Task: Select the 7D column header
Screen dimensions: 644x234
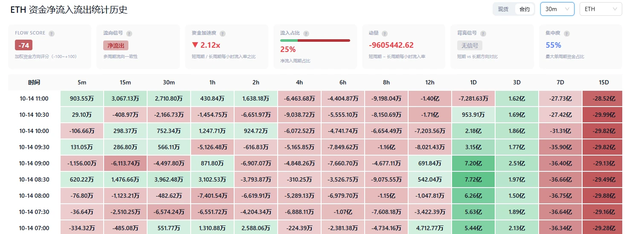Action: pyautogui.click(x=560, y=82)
